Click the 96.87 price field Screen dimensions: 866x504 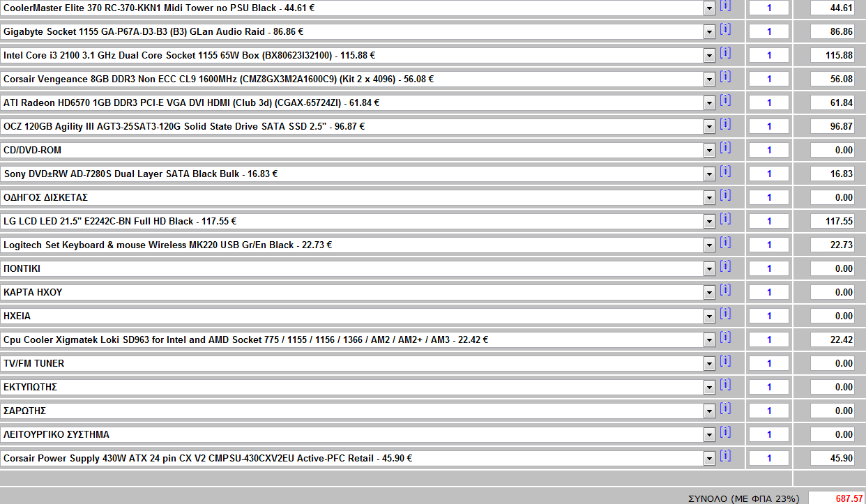[833, 127]
